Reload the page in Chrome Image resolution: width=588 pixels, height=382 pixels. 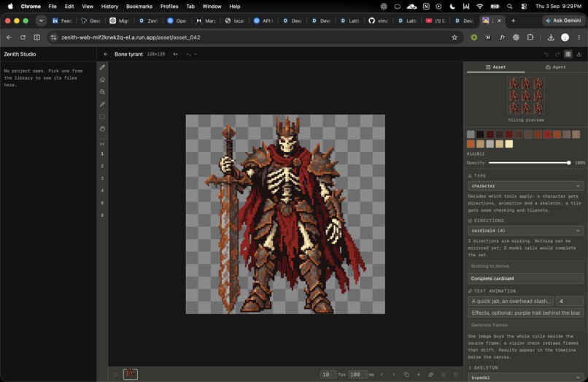[23, 37]
